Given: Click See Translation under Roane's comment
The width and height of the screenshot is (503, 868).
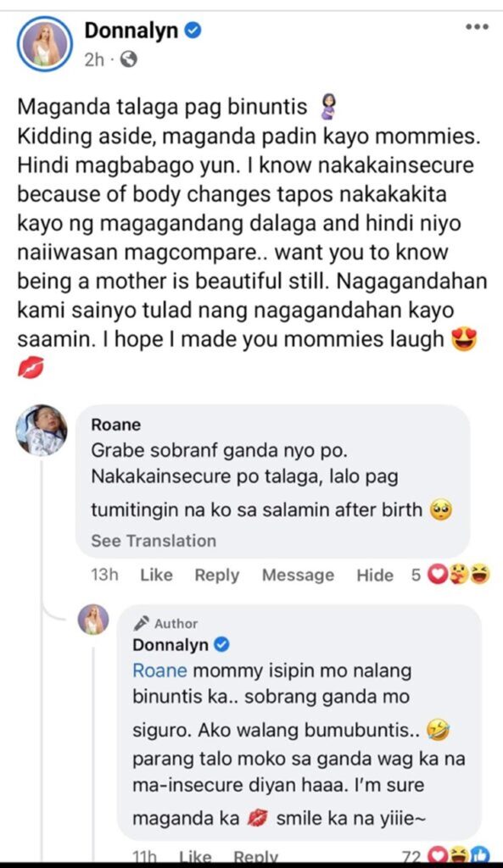Looking at the screenshot, I should pyautogui.click(x=154, y=540).
